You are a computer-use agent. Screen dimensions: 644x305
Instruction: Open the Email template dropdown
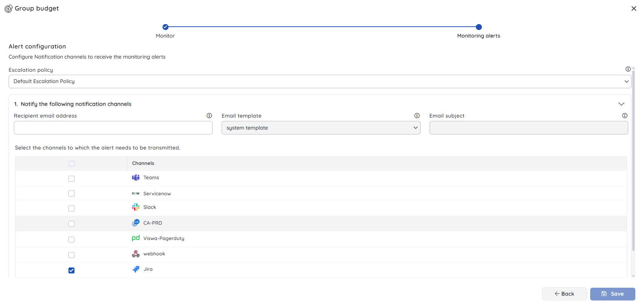click(321, 128)
